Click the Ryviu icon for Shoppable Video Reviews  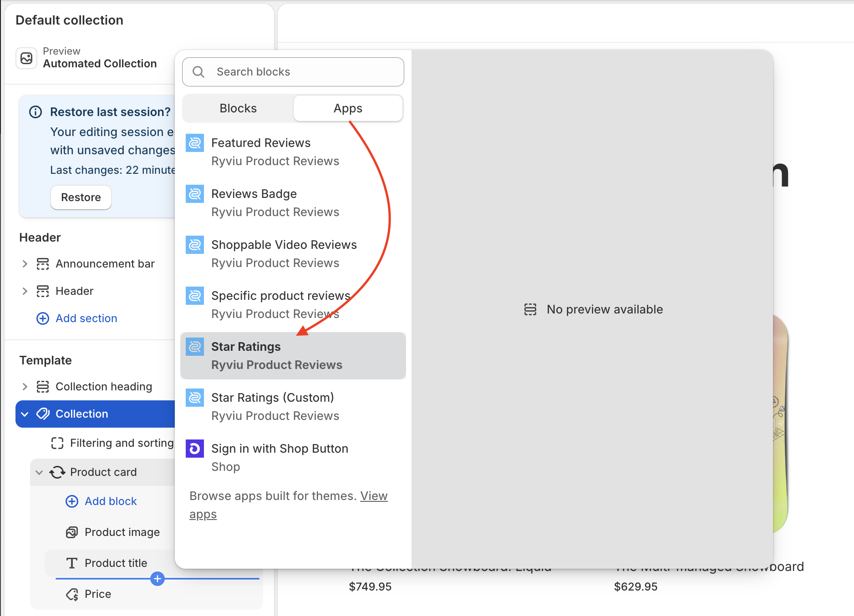point(195,245)
